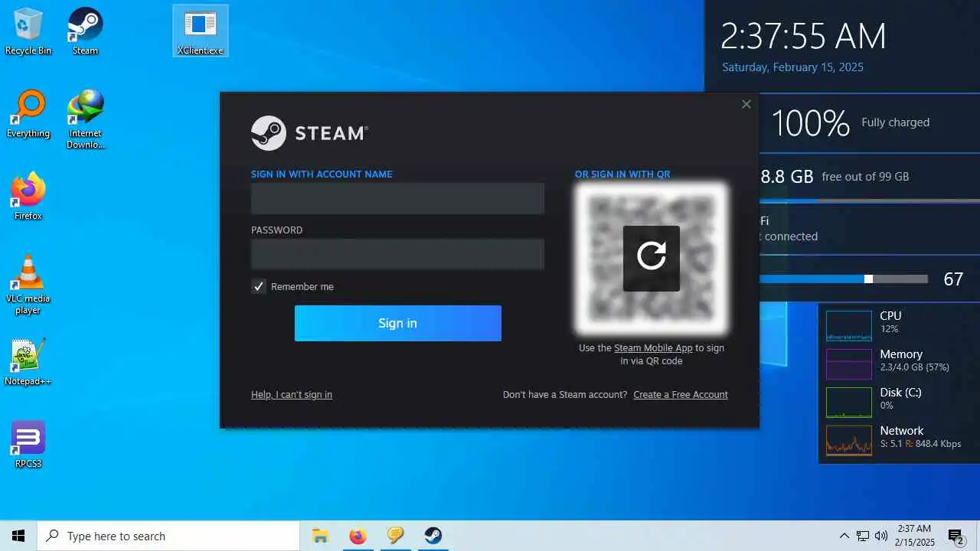
Task: Open the volume tray icon
Action: tap(881, 536)
